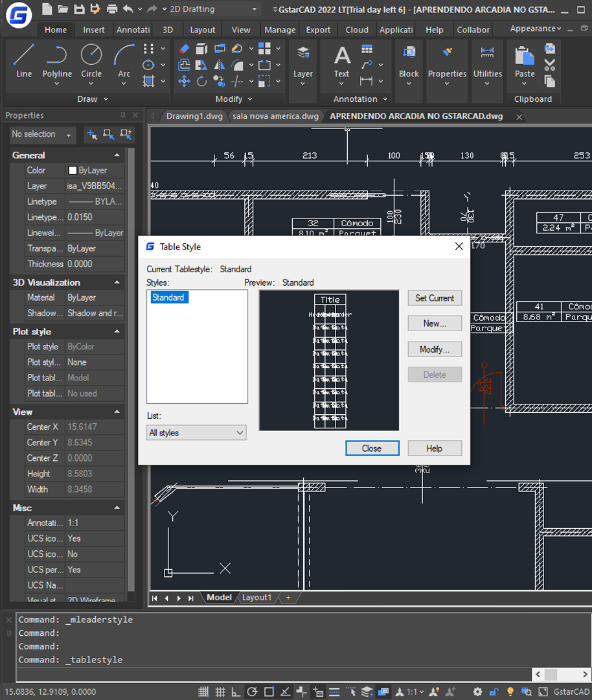Toggle dynamic input in status bar
592x700 pixels.
pos(318,692)
